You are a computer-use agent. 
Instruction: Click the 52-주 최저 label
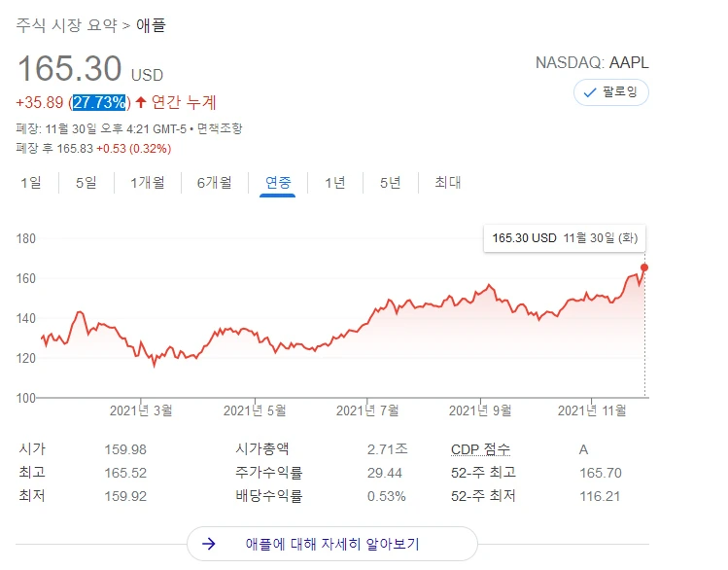pos(483,496)
